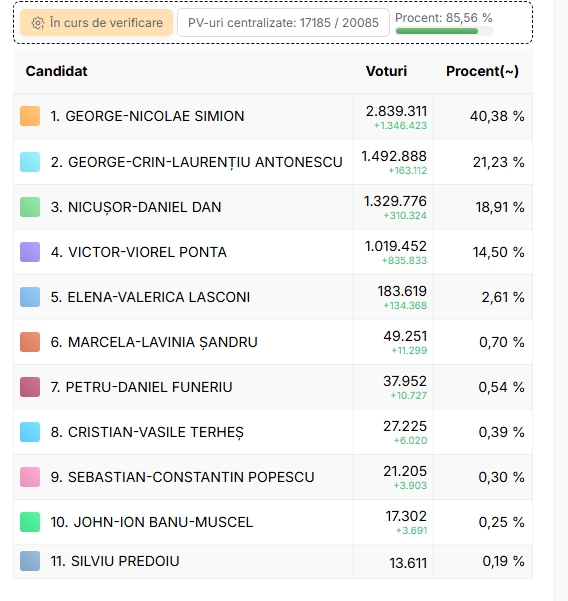The width and height of the screenshot is (568, 601).
Task: Click the purple swatch for Victor-Viorel Ponta
Action: (30, 252)
